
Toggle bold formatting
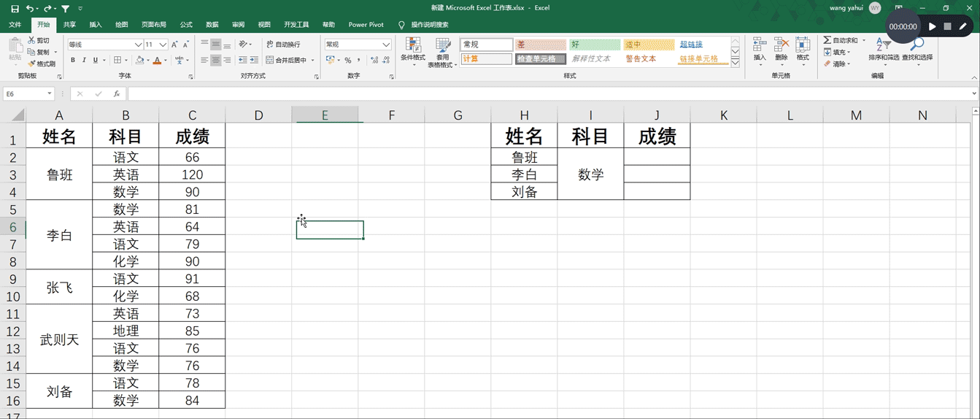[72, 61]
